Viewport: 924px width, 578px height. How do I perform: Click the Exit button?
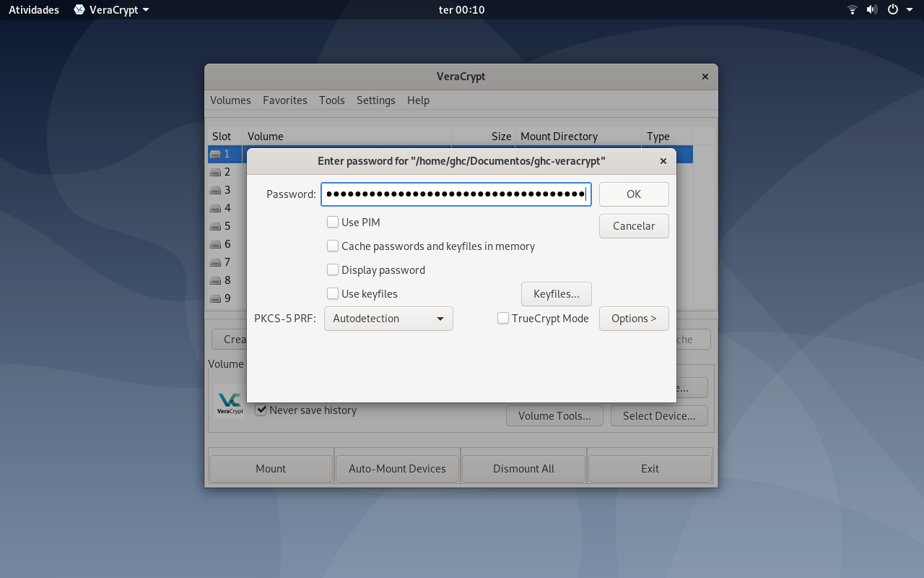coord(650,469)
